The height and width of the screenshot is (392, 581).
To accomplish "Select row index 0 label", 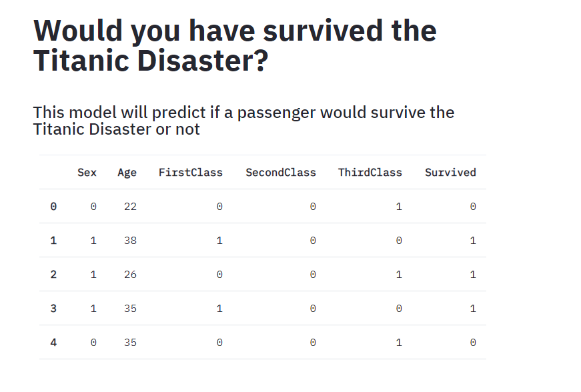I will 53,206.
